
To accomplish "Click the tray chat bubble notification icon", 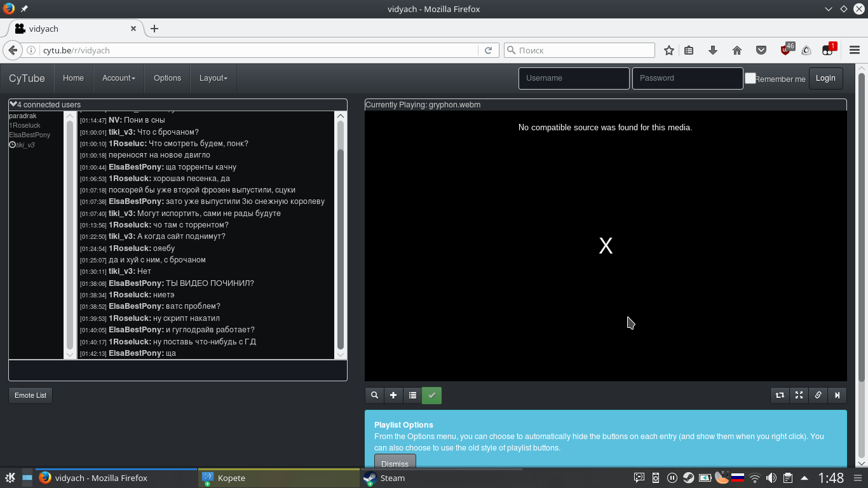I will 639,478.
